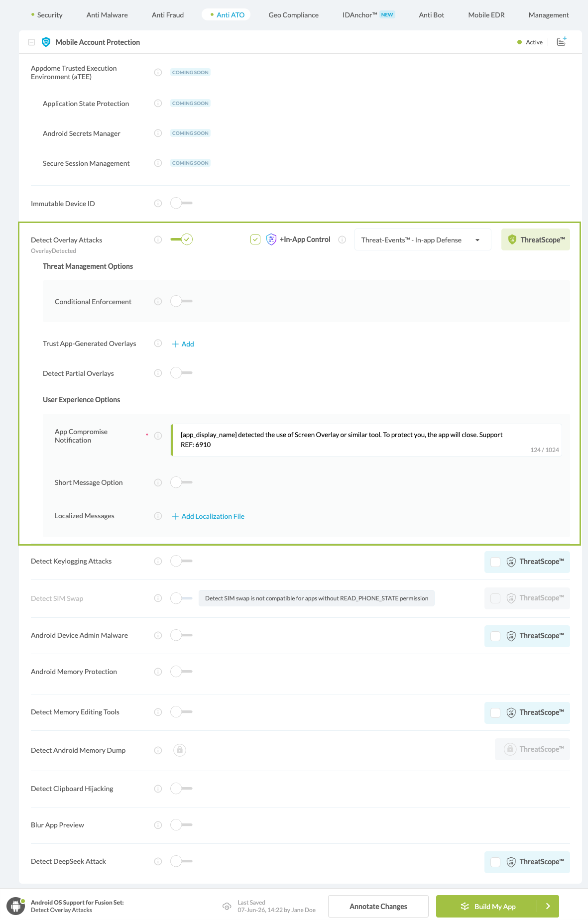Show info for Blur App Preview

point(158,825)
